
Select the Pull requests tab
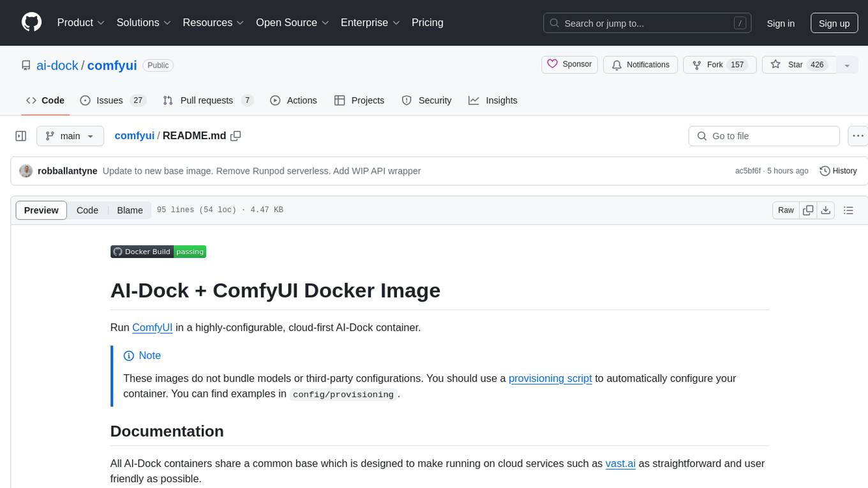(x=208, y=100)
